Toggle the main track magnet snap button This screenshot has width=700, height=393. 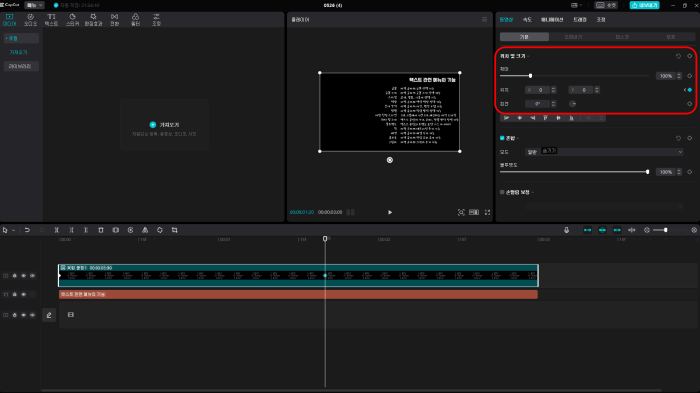pyautogui.click(x=588, y=230)
